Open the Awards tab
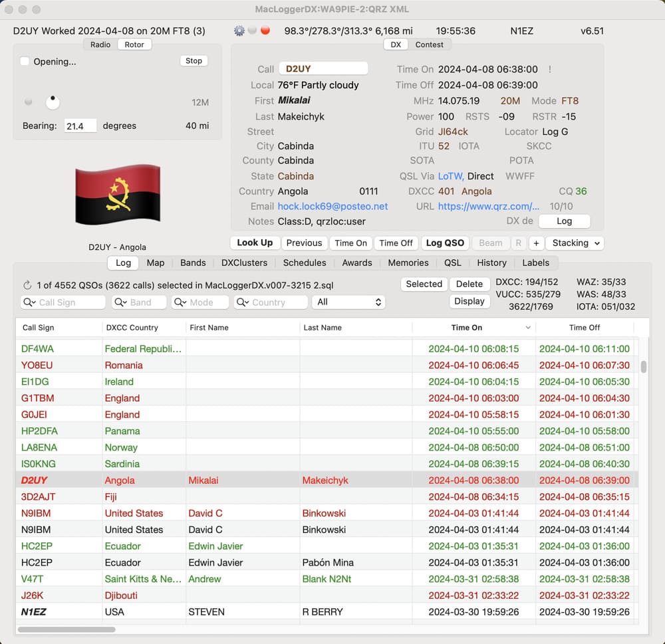 (357, 263)
